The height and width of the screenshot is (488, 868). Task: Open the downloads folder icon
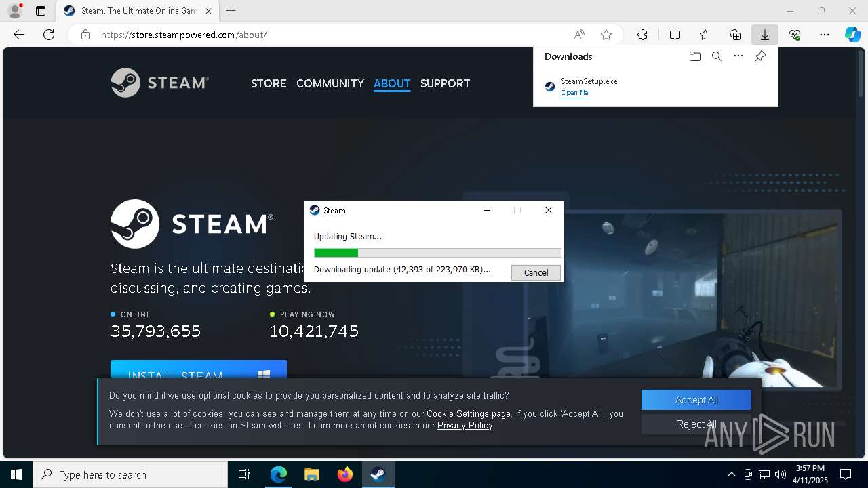694,56
